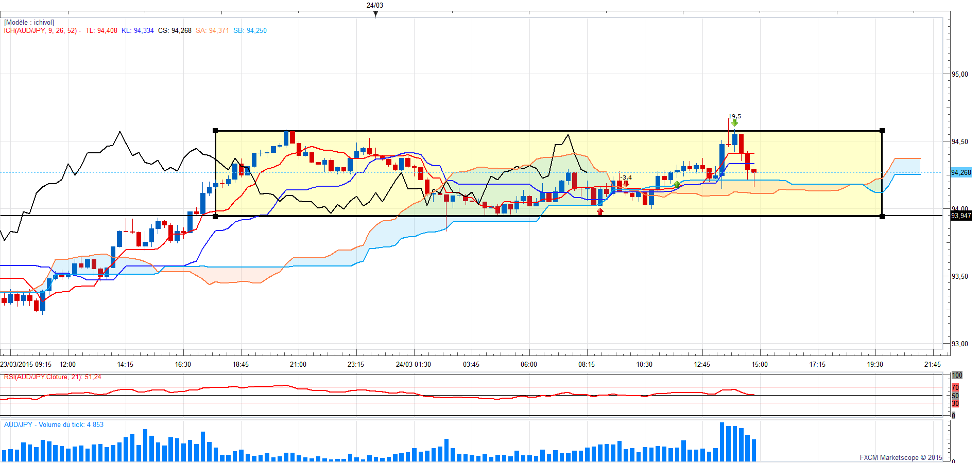
Task: Select the green up arrow trade marker
Action: point(676,184)
